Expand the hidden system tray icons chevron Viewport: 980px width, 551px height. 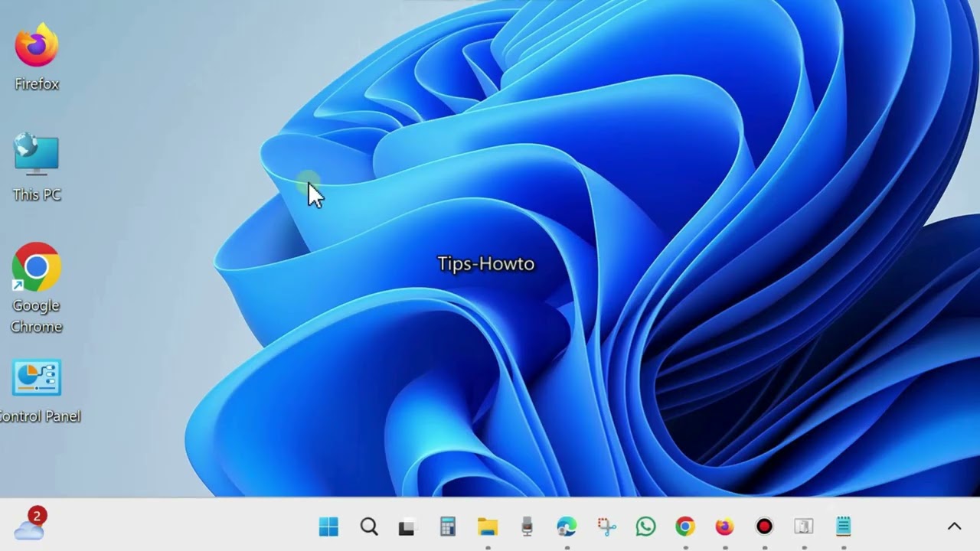[x=954, y=527]
